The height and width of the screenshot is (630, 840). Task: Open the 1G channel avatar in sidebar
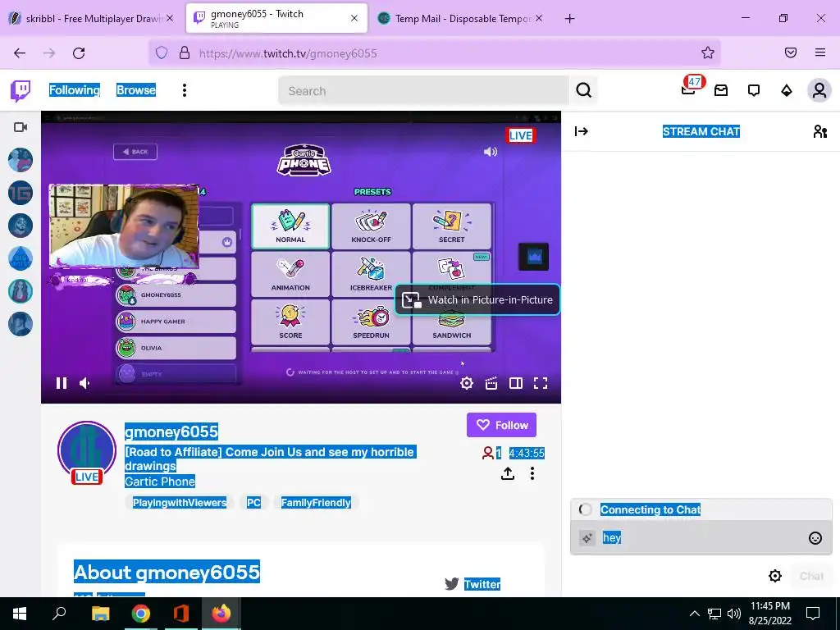[21, 193]
